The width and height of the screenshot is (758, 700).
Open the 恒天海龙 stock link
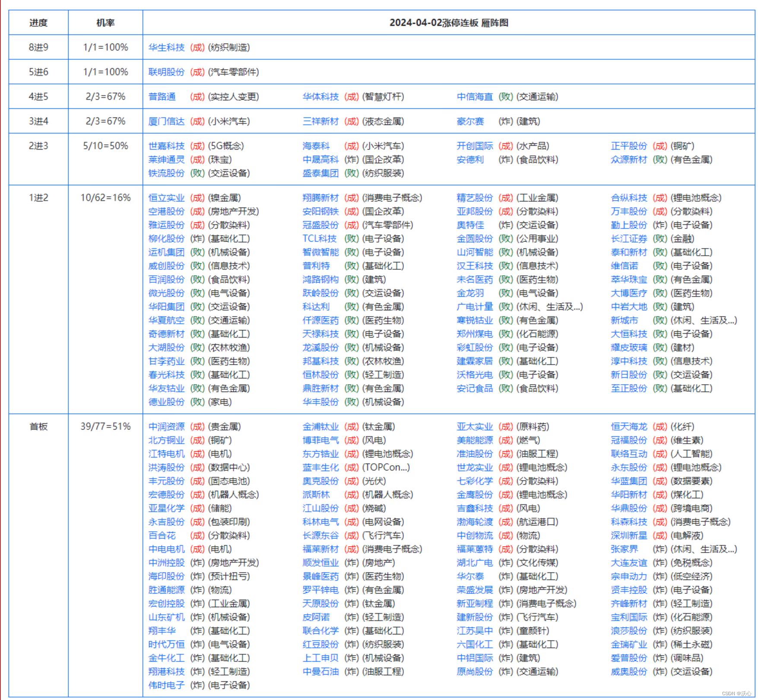pos(629,426)
